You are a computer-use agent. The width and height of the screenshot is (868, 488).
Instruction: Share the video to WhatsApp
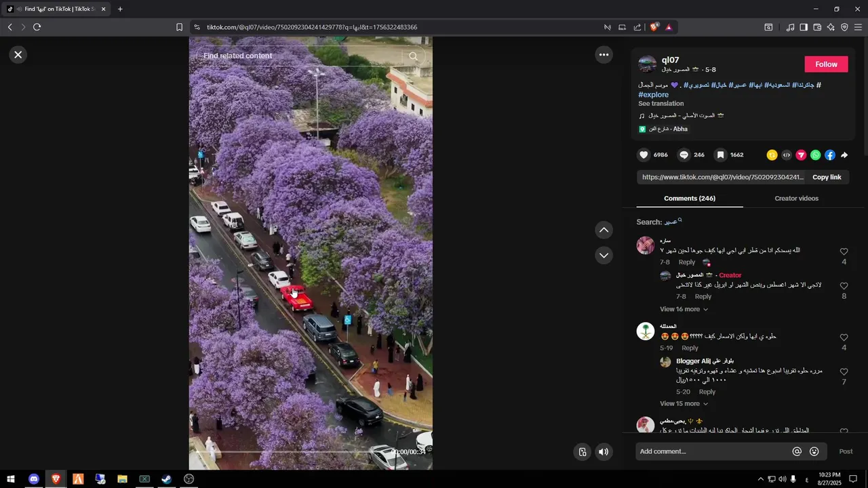(815, 155)
